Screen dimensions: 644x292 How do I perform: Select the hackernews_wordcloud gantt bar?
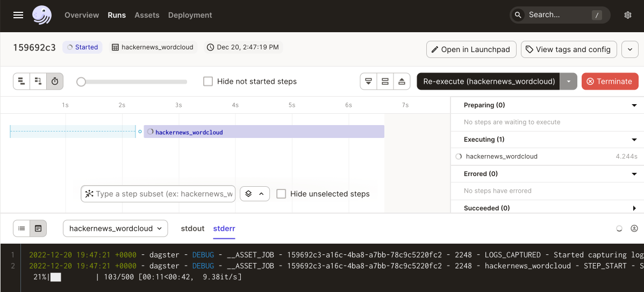click(264, 132)
